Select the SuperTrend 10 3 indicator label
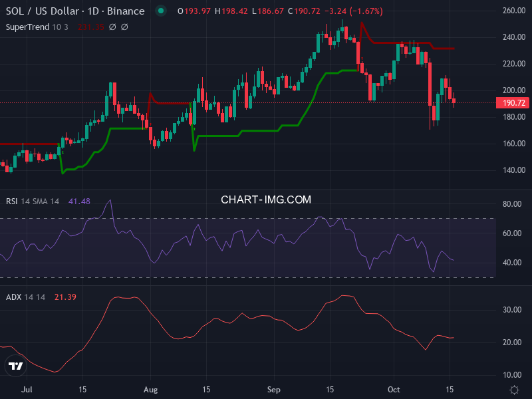The height and width of the screenshot is (399, 532). pos(36,27)
